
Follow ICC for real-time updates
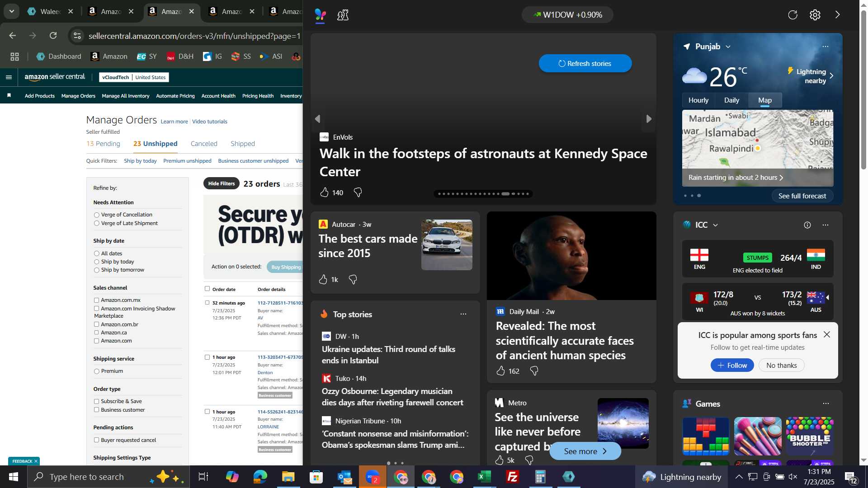coord(732,366)
